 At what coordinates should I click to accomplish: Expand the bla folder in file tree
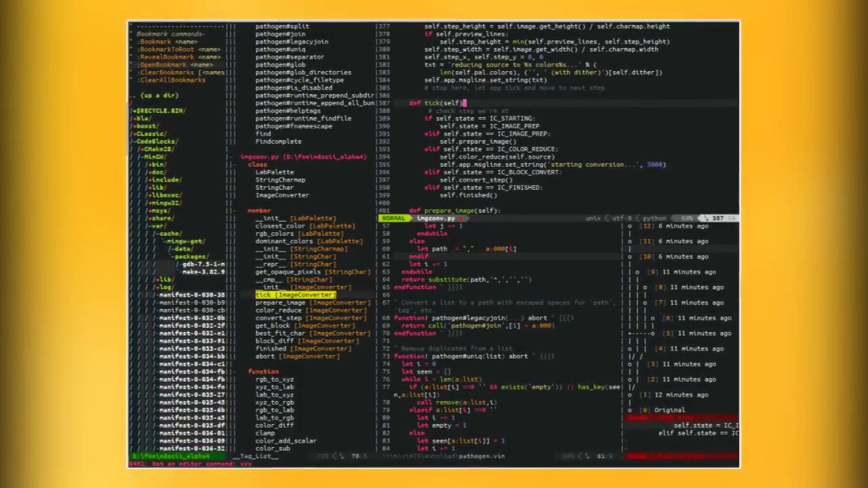tap(141, 119)
